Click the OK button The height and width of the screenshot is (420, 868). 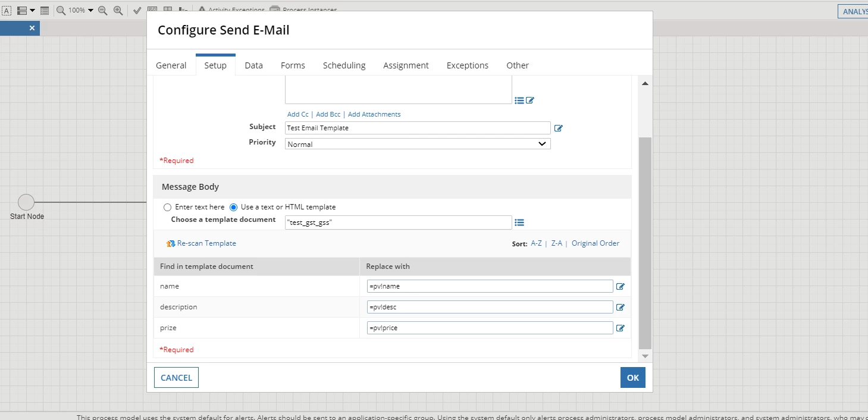pyautogui.click(x=632, y=378)
